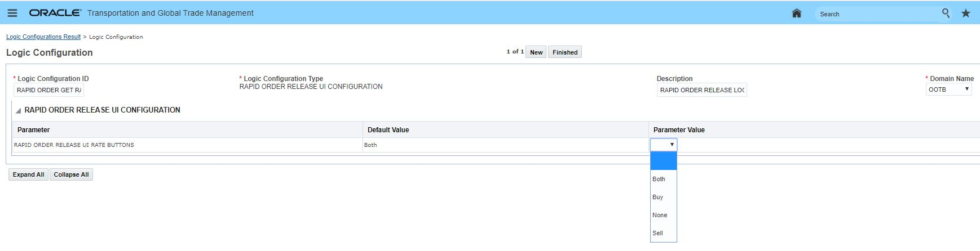Select the Buy option in list
This screenshot has width=980, height=251.
click(658, 197)
